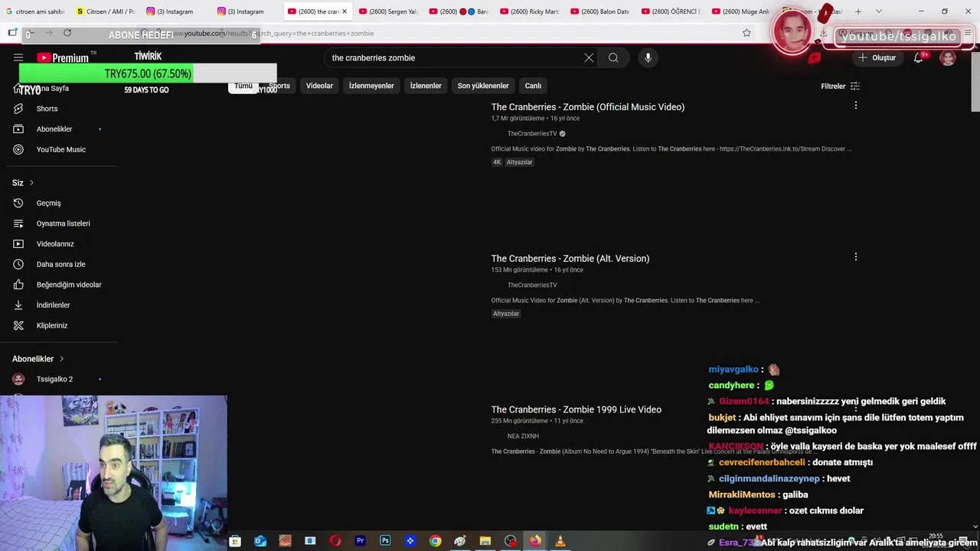Open options menu for Alt. Version result
This screenshot has height=551, width=980.
click(856, 257)
